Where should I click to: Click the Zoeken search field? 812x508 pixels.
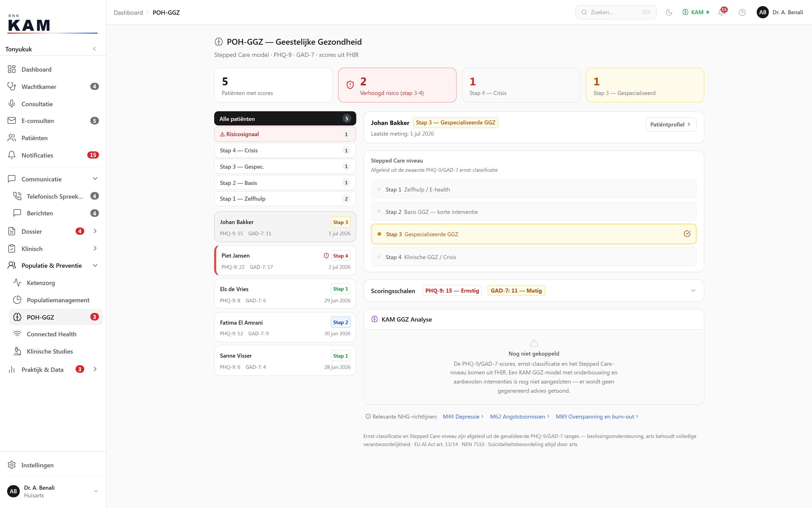[616, 12]
